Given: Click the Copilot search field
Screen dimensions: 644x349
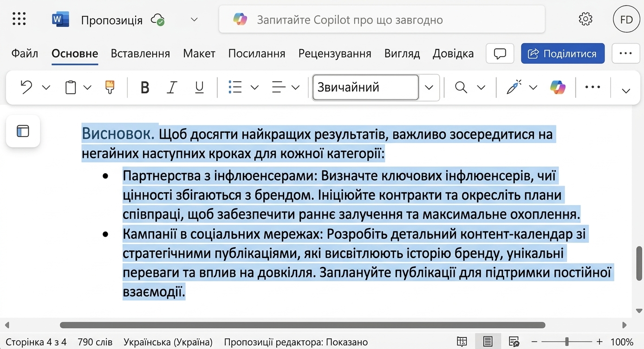Looking at the screenshot, I should (x=382, y=19).
